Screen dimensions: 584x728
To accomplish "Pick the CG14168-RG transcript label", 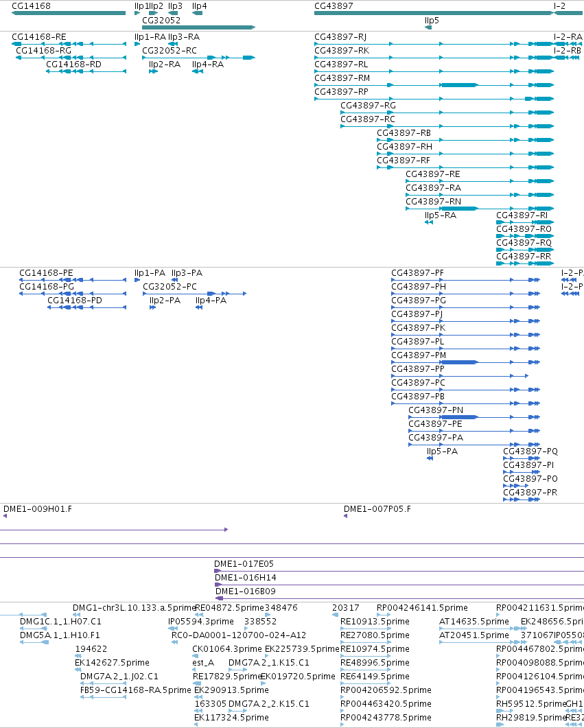I will (x=44, y=51).
